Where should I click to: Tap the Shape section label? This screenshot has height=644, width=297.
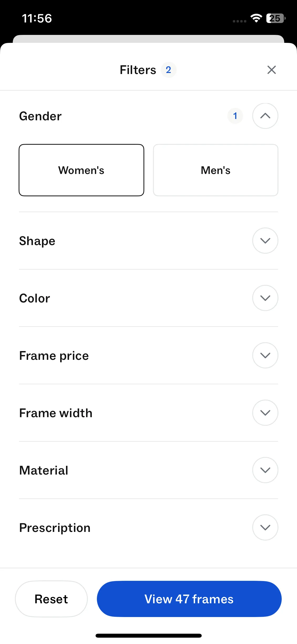37,241
